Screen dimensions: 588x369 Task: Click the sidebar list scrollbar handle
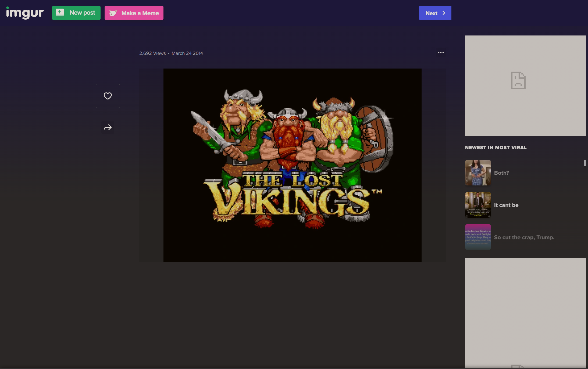click(585, 163)
